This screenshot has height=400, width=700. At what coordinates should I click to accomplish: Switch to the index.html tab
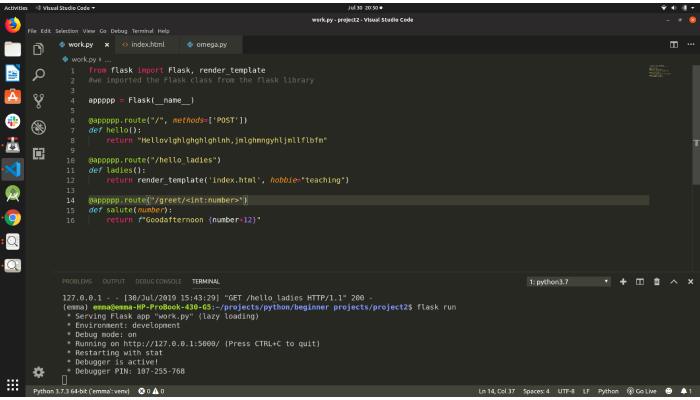pos(146,44)
